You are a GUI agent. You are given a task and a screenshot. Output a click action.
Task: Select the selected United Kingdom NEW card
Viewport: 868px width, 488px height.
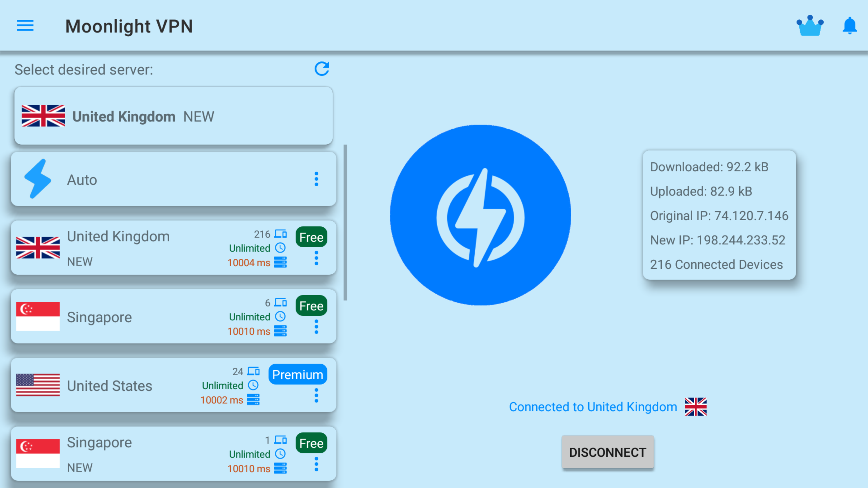click(x=174, y=116)
